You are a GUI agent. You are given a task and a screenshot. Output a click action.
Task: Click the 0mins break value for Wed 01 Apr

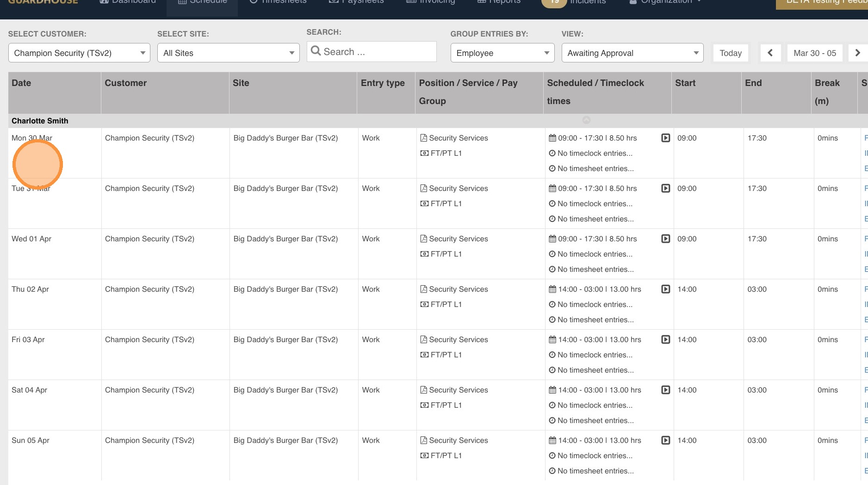point(828,239)
